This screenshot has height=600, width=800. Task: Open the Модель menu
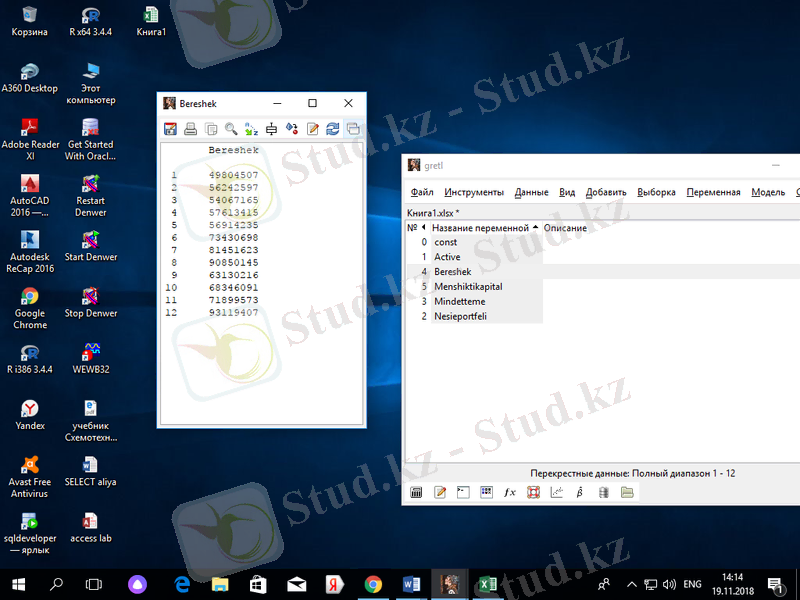tap(768, 192)
